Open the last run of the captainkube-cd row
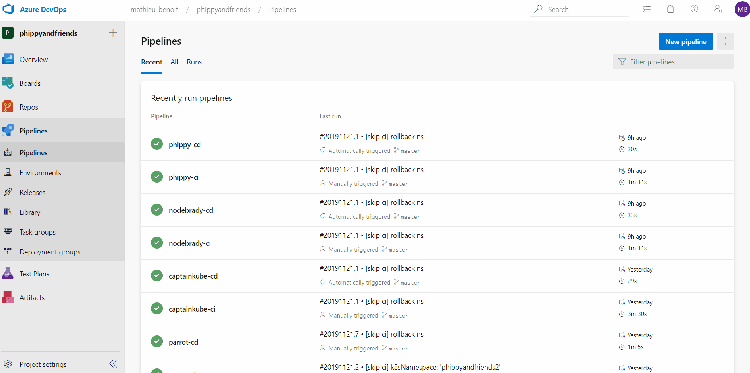 371,269
